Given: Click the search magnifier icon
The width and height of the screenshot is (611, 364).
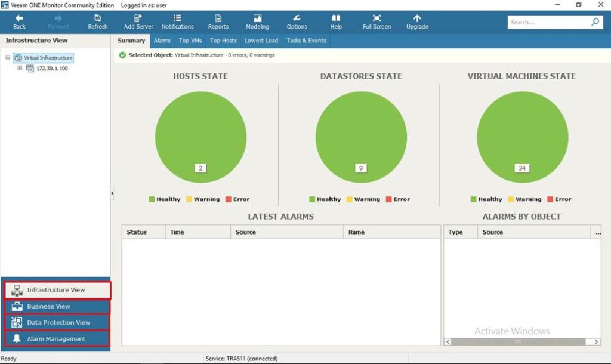Looking at the screenshot, I should tap(595, 22).
